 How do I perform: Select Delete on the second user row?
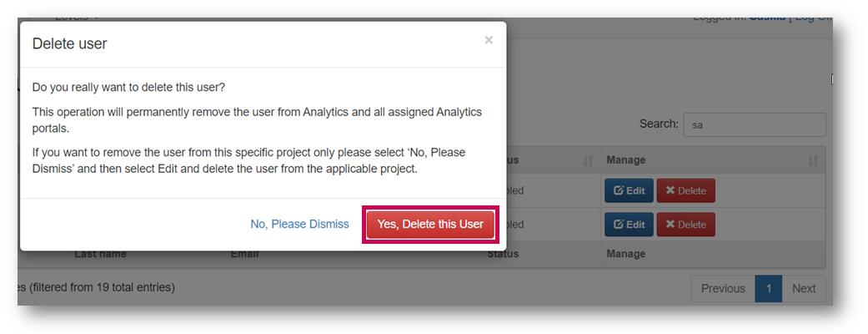(x=686, y=224)
